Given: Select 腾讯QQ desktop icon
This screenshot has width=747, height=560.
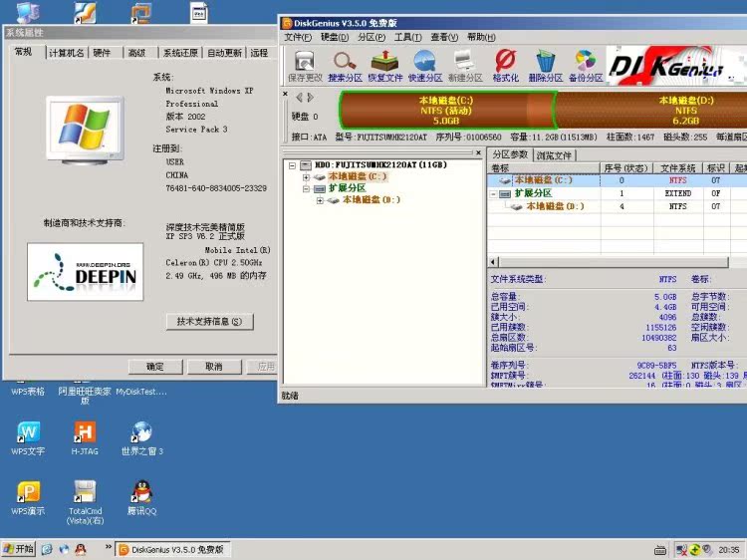Looking at the screenshot, I should (x=142, y=498).
